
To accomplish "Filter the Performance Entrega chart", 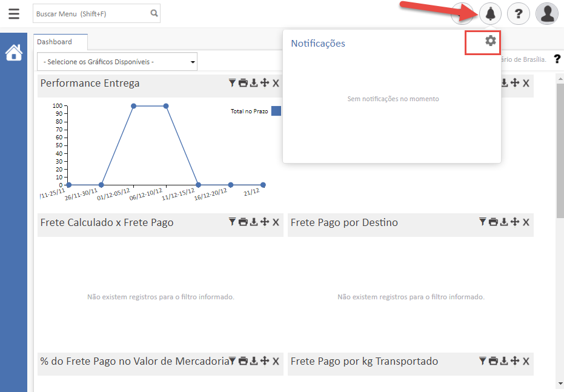I will pos(232,83).
